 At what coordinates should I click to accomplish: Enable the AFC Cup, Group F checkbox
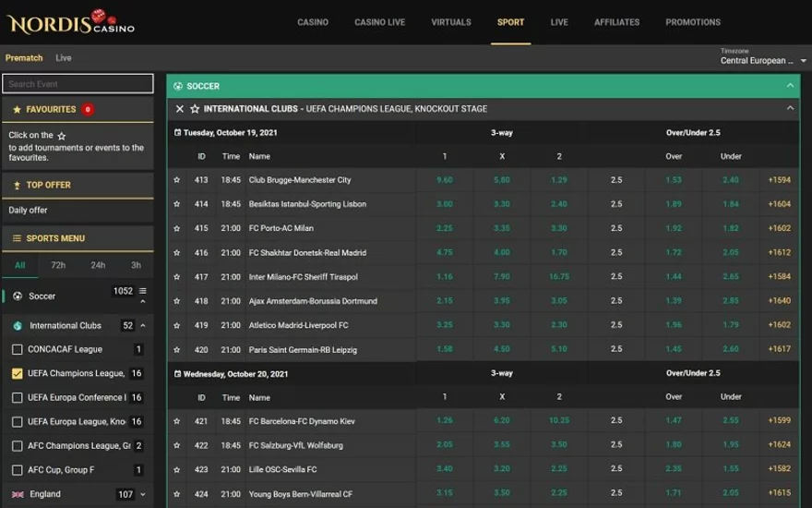coord(18,470)
